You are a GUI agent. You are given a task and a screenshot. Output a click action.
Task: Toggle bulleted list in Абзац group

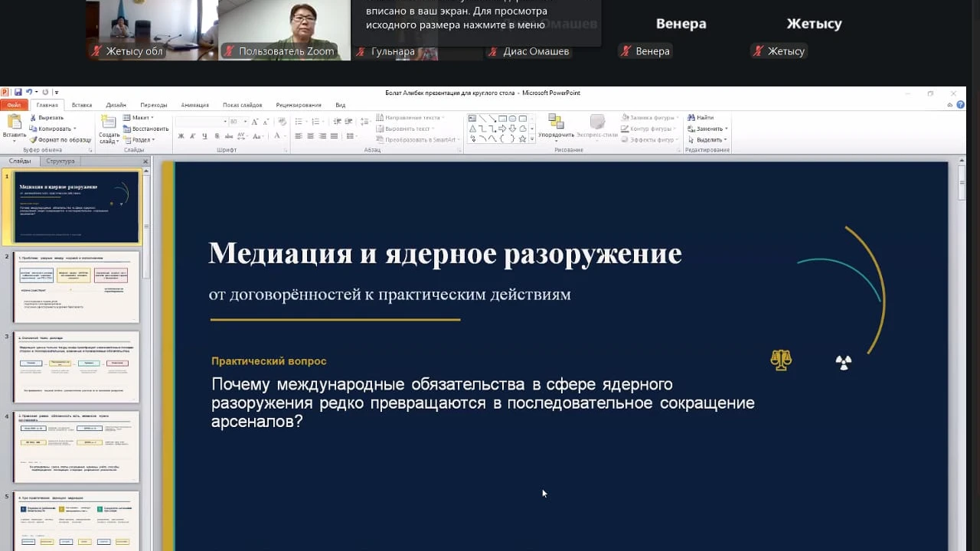coord(300,122)
